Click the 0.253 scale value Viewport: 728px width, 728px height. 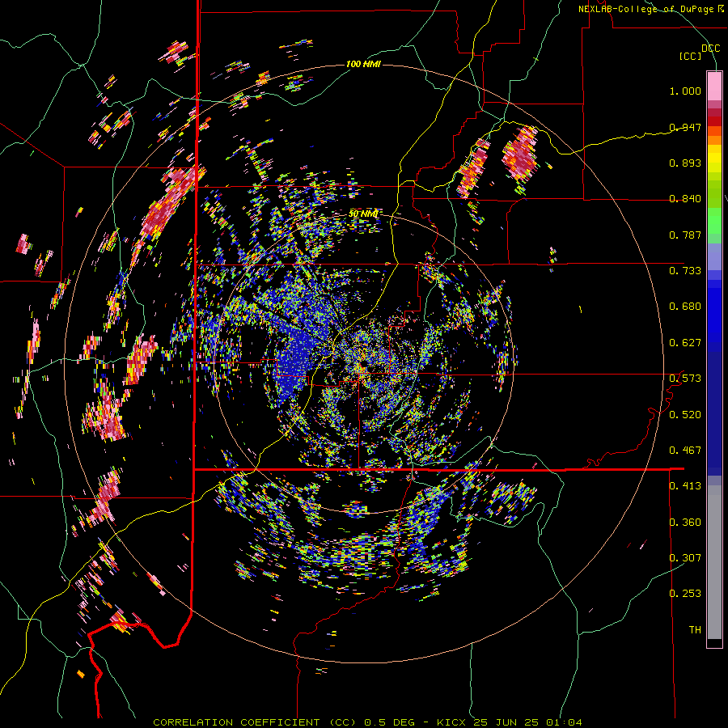[x=685, y=594]
